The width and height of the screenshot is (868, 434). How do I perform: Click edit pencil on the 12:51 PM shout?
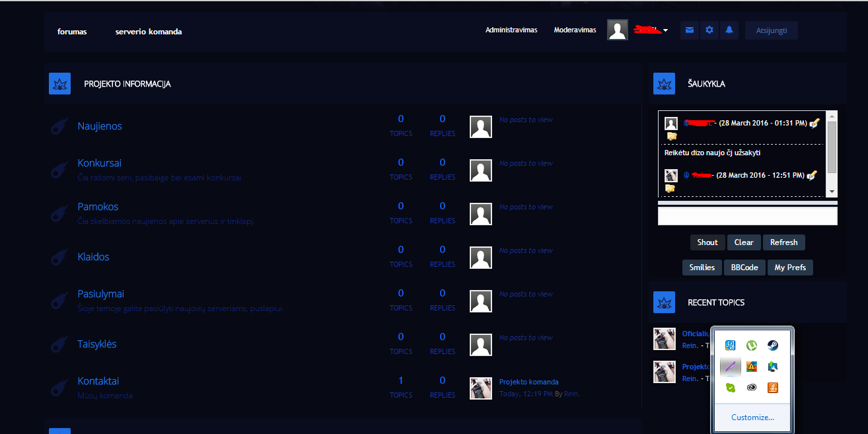812,175
